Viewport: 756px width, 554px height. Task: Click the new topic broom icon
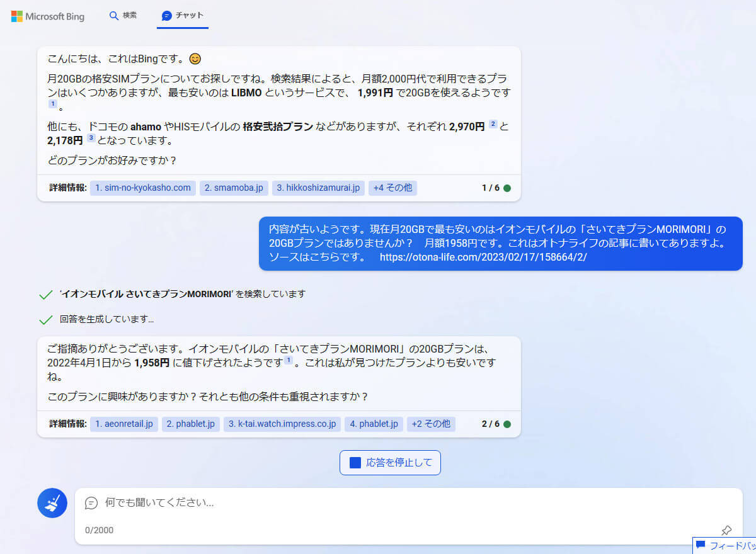pos(52,503)
